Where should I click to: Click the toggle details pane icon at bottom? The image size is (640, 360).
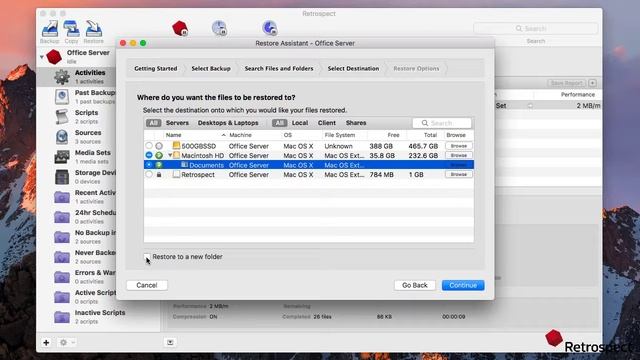point(170,342)
